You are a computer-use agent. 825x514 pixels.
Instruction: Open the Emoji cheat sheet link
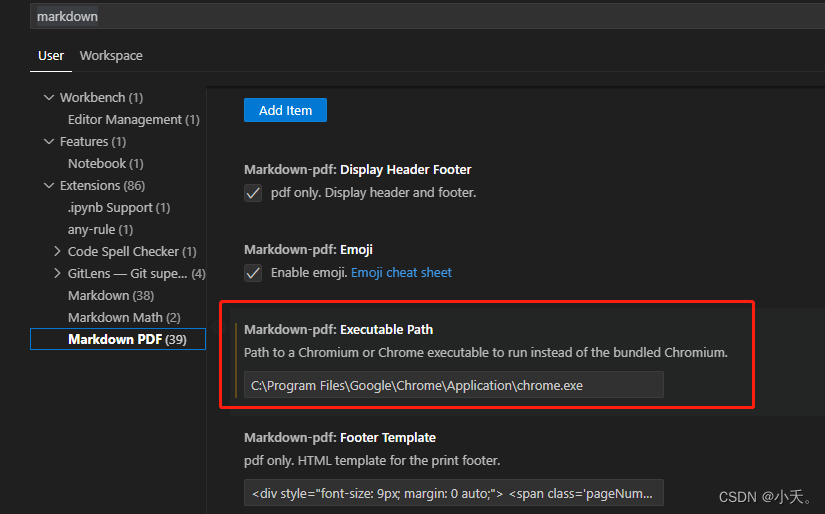coord(401,273)
